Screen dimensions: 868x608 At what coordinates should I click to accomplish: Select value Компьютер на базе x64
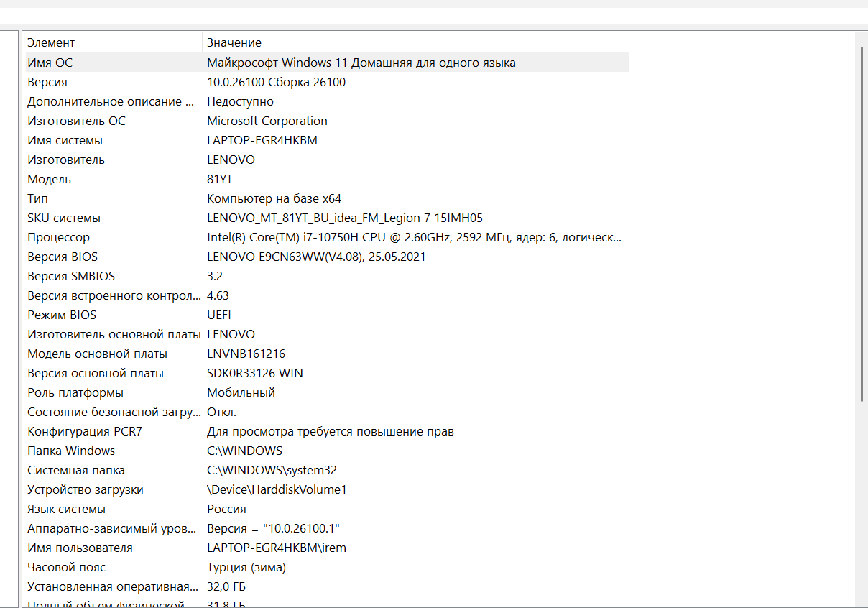[274, 198]
